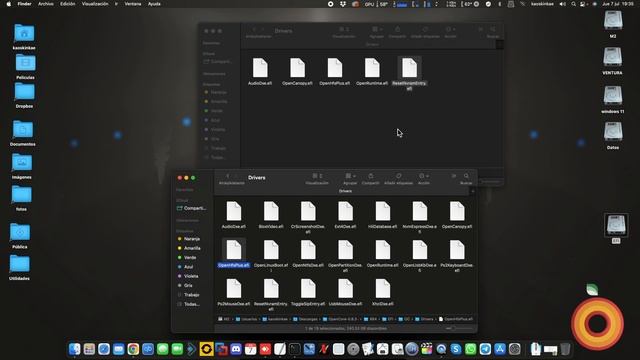Viewport: 640px width, 360px height.
Task: Open Visualización menu in menu bar
Action: (95, 4)
